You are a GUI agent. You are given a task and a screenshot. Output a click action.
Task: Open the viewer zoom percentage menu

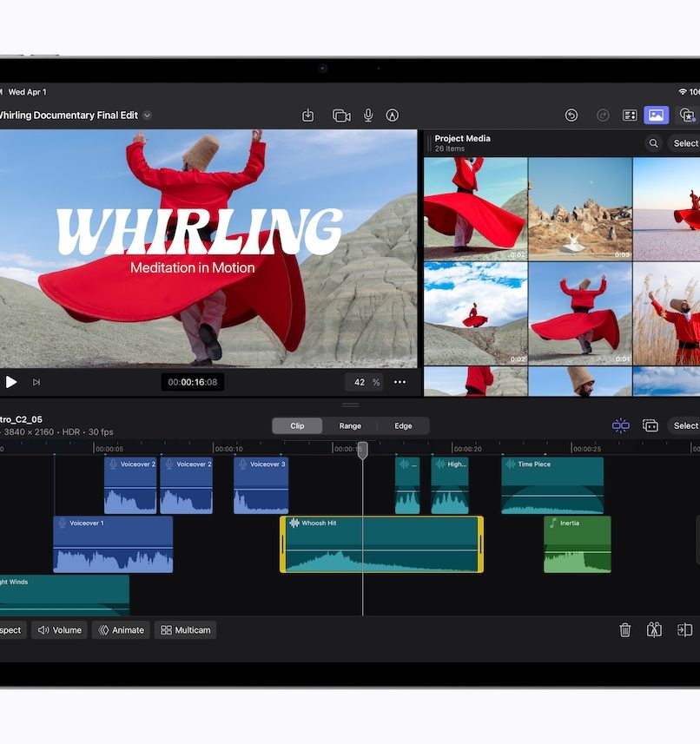[366, 382]
